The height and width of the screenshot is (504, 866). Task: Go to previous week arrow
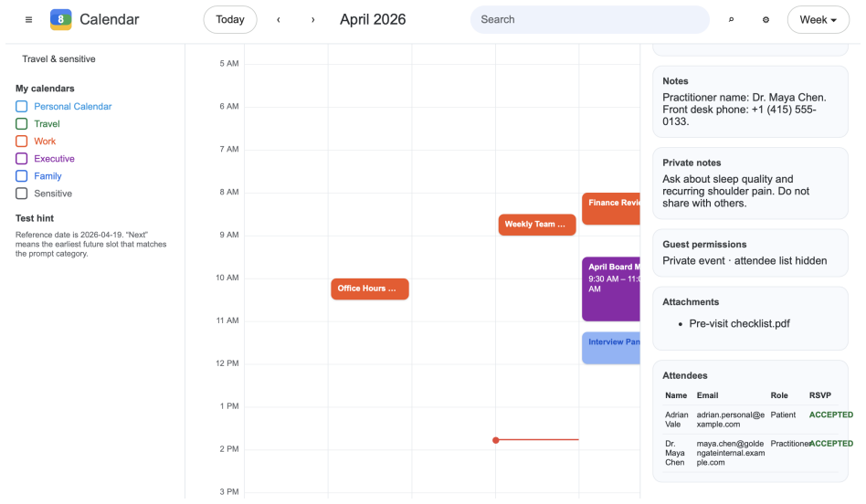(x=279, y=20)
